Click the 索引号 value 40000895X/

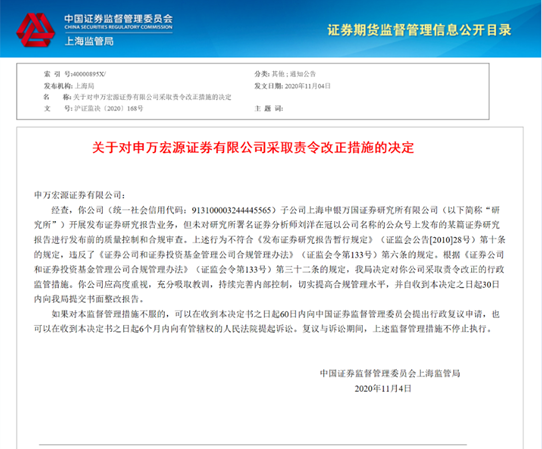88,74
